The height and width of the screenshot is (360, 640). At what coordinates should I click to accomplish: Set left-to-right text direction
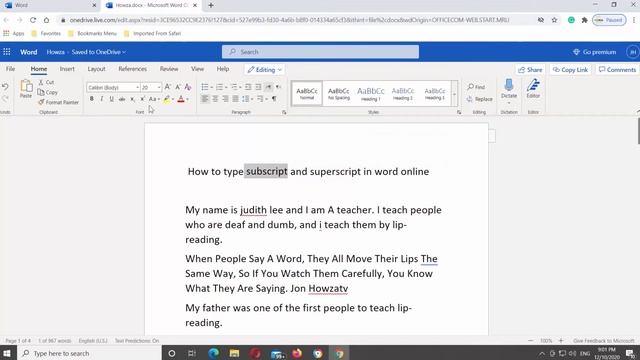pos(269,87)
